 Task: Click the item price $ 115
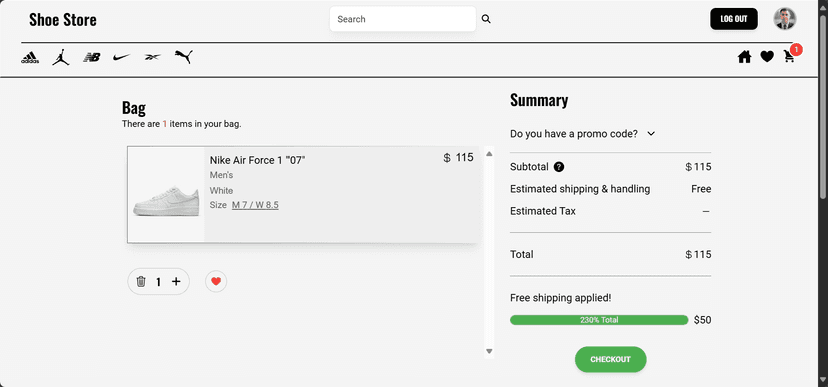point(458,157)
